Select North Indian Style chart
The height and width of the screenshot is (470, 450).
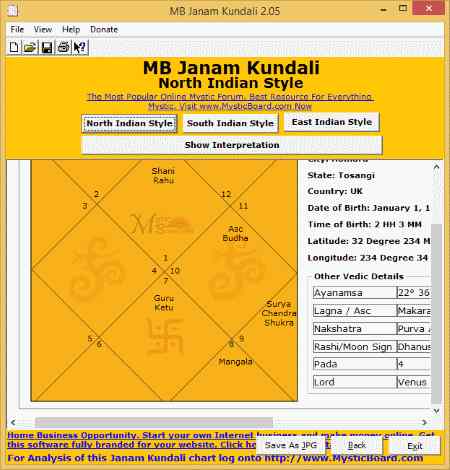129,123
